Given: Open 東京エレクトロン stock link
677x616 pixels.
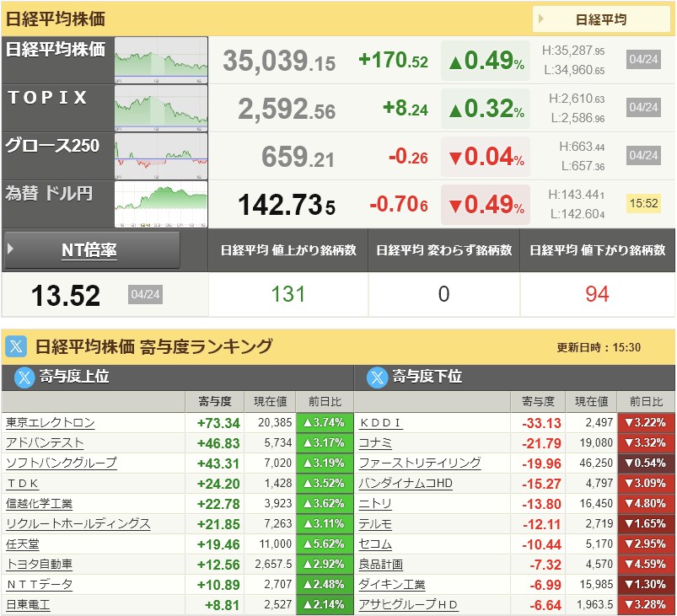Looking at the screenshot, I should coord(50,423).
